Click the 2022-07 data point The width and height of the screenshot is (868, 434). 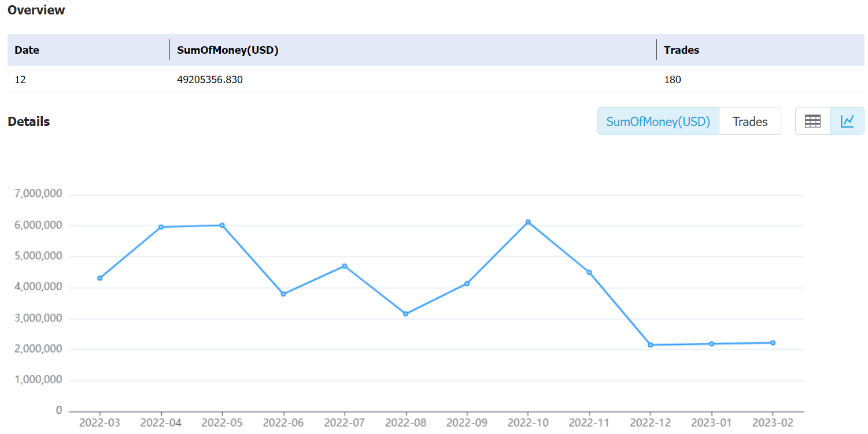pyautogui.click(x=345, y=266)
